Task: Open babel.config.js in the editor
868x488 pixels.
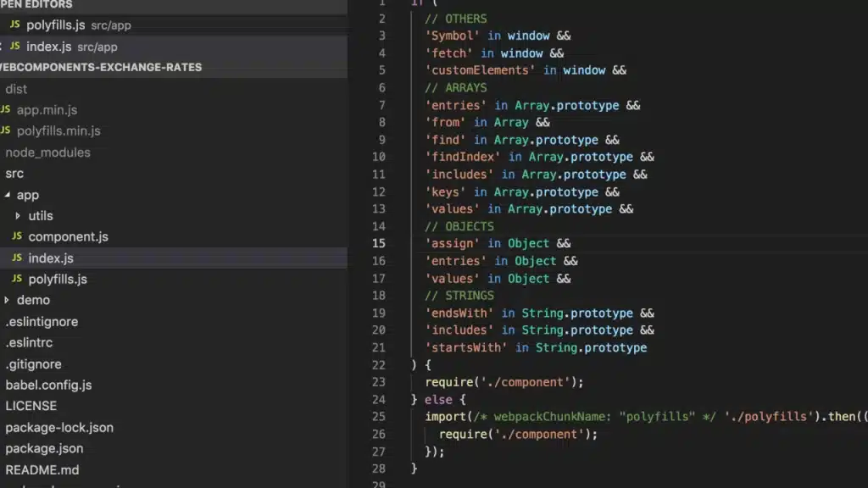Action: point(48,385)
